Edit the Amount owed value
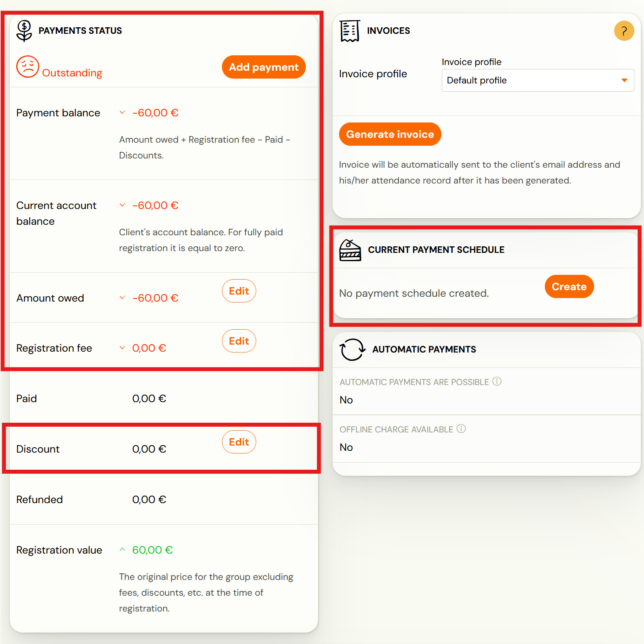Screen dimensions: 644x644 [x=239, y=291]
